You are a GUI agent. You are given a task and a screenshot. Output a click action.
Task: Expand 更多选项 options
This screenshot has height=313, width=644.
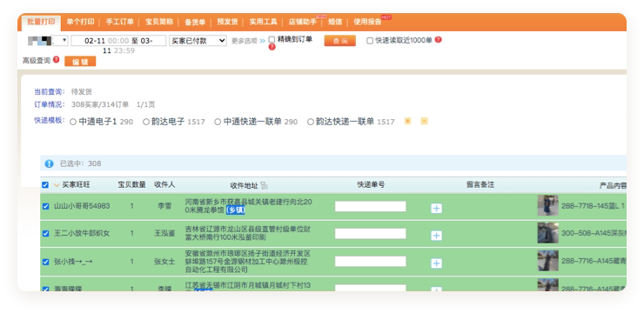(248, 41)
